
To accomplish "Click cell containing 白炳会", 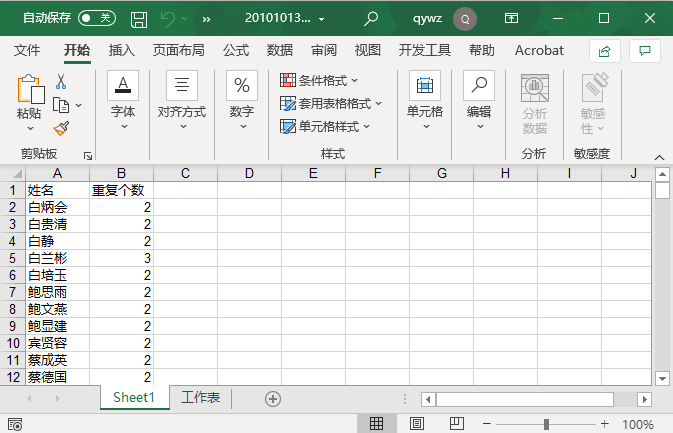I will tap(58, 207).
